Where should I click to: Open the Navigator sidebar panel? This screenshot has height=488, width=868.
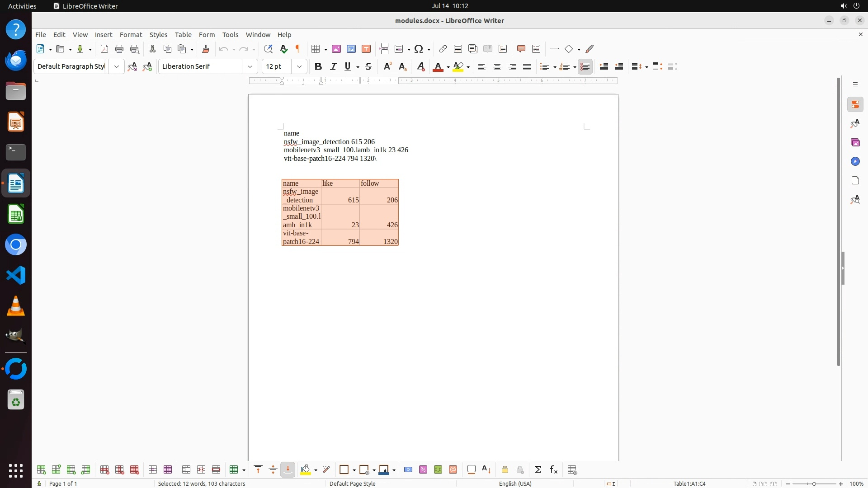tap(855, 161)
